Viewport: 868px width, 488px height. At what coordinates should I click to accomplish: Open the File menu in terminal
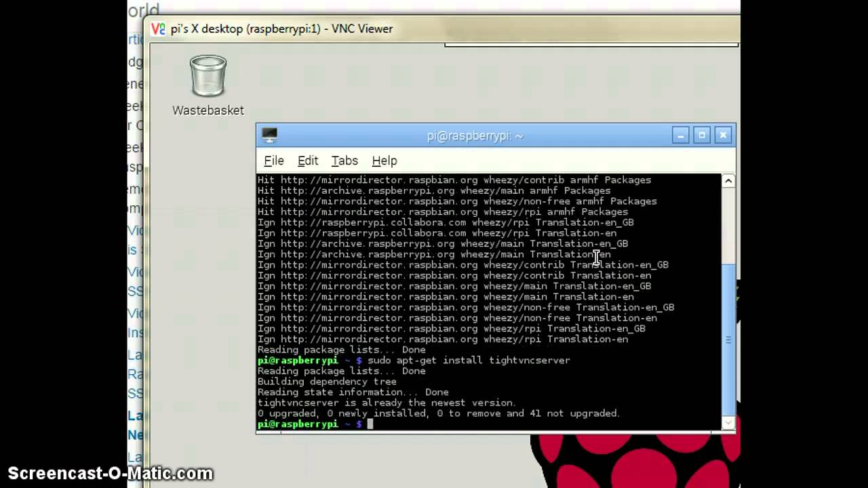[x=274, y=161]
